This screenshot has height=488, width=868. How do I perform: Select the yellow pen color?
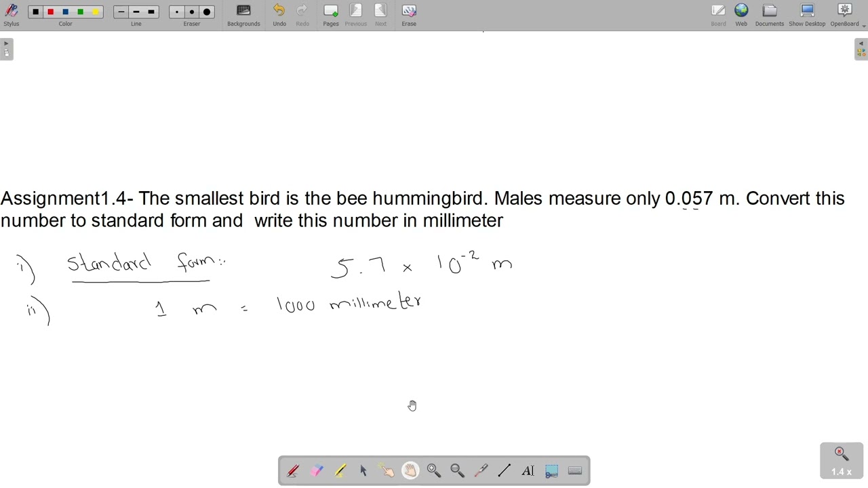pyautogui.click(x=95, y=12)
